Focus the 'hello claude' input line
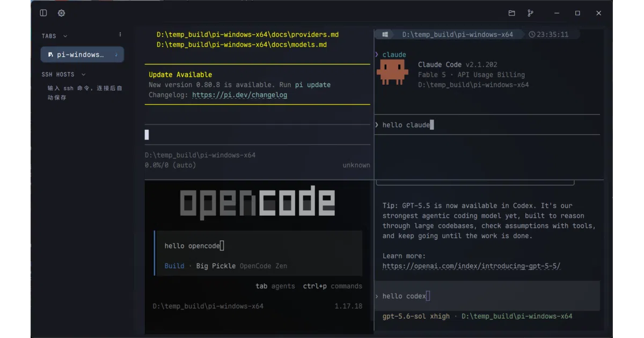This screenshot has width=644, height=338. [487, 124]
